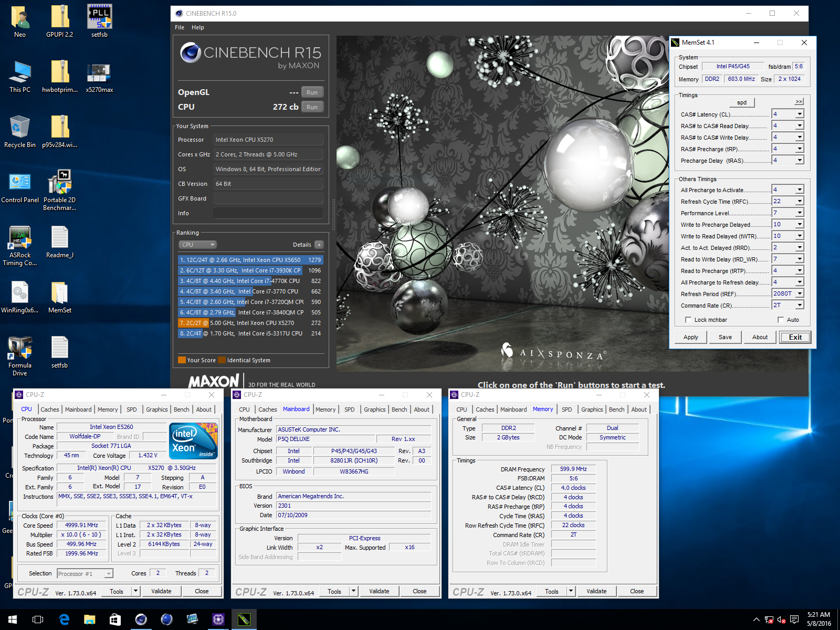Open the WinRing0x64 system file icon
The width and height of the screenshot is (840, 630).
(x=20, y=297)
